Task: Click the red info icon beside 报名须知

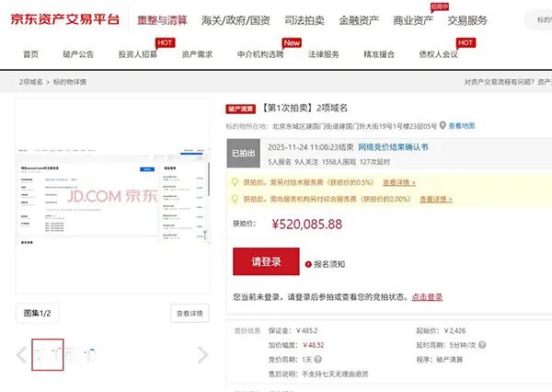Action: point(308,264)
